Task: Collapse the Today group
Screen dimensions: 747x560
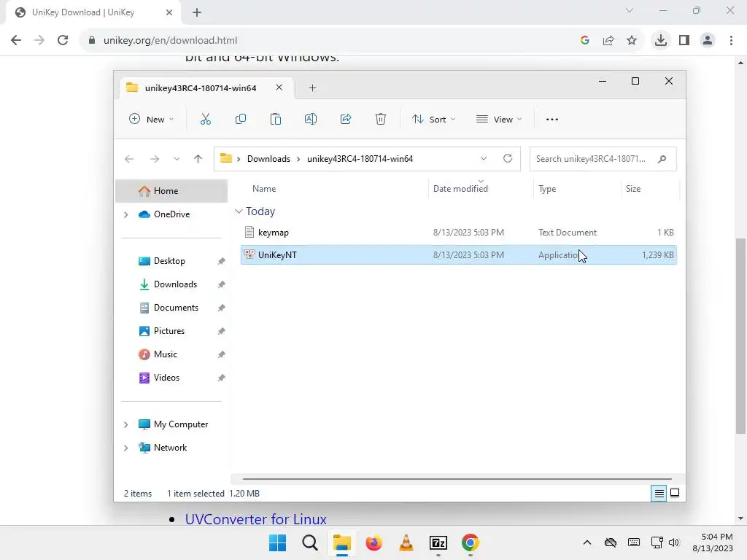Action: (239, 211)
